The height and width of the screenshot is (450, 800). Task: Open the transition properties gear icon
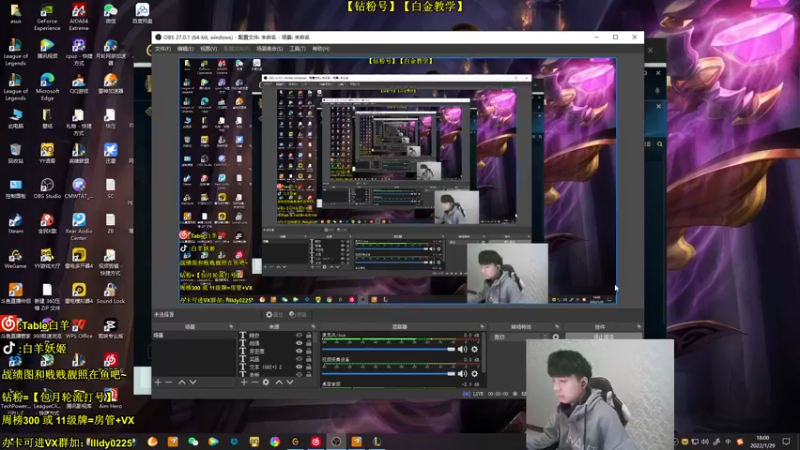[x=556, y=337]
